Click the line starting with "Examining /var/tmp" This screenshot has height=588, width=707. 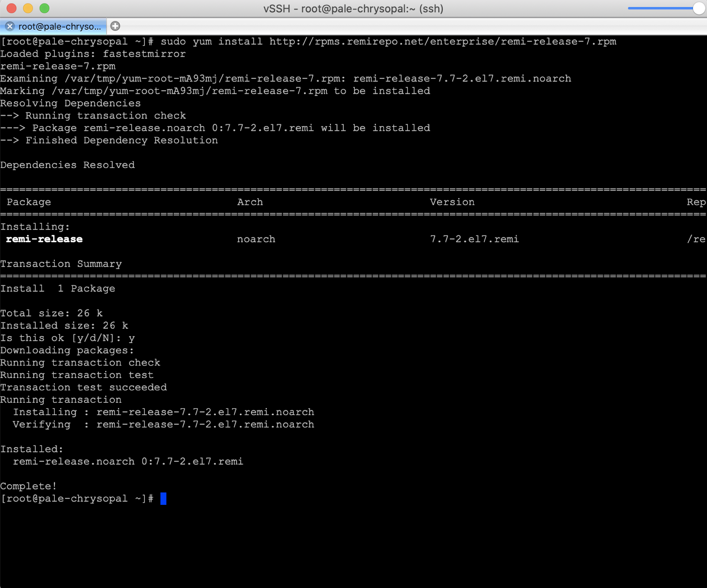point(285,79)
